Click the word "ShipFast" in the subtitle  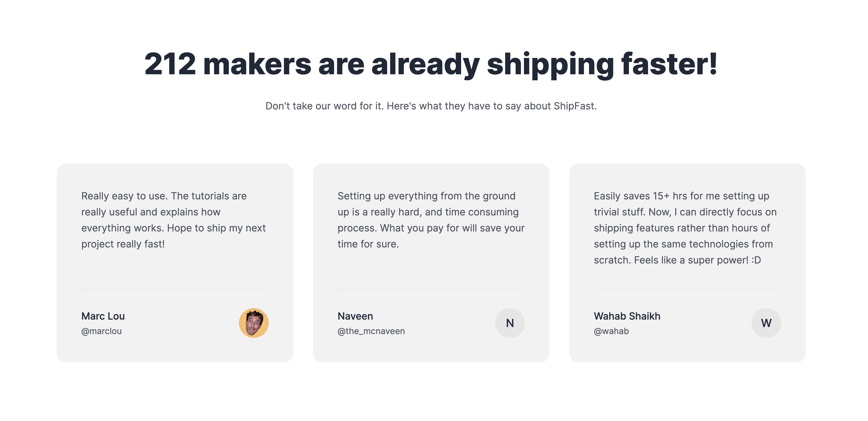(574, 106)
